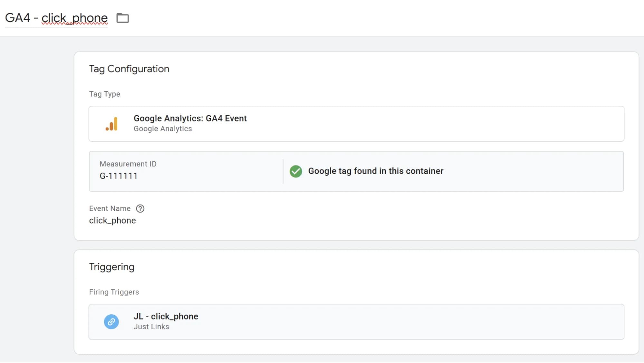Click the blue Just Links trigger icon

coord(111,322)
